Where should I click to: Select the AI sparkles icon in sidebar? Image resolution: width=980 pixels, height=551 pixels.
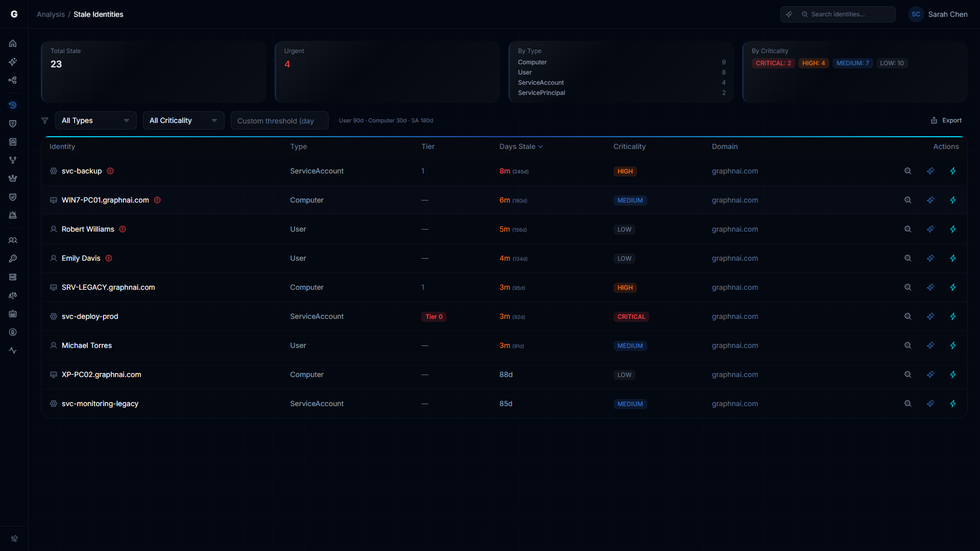click(13, 62)
